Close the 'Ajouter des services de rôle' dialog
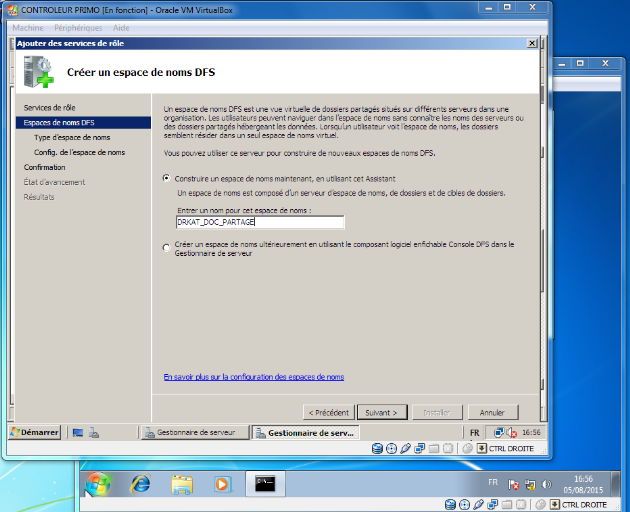 [x=532, y=43]
